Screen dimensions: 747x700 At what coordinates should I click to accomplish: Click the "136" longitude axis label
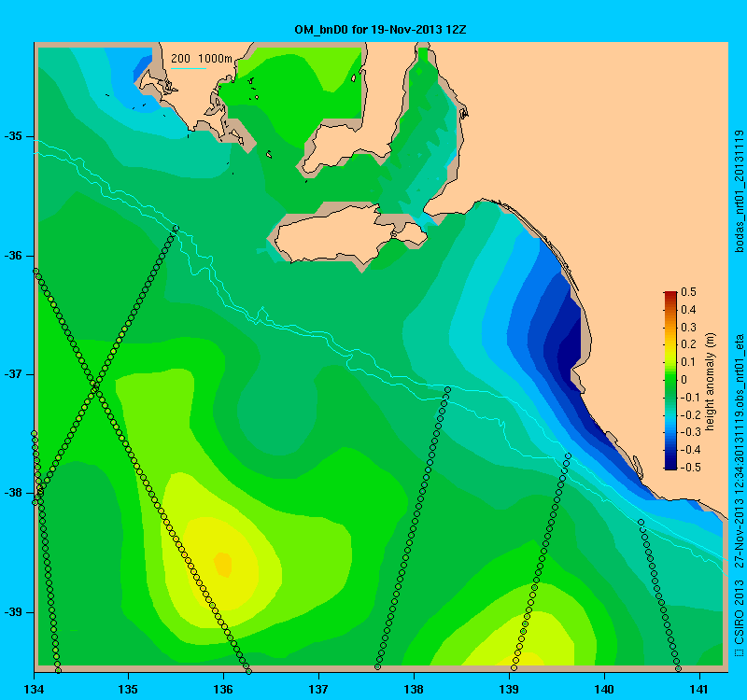click(223, 689)
